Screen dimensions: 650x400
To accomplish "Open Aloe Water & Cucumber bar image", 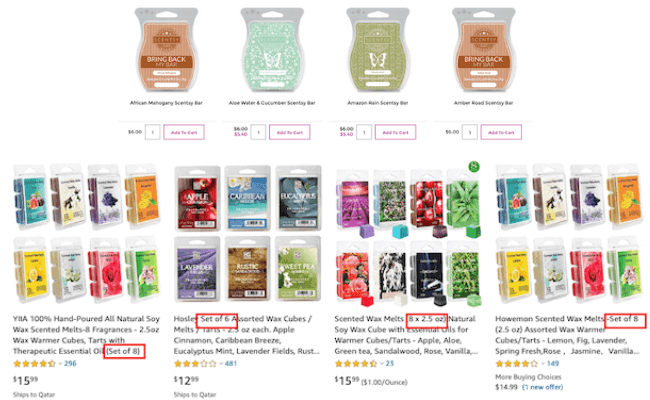I will tap(272, 51).
